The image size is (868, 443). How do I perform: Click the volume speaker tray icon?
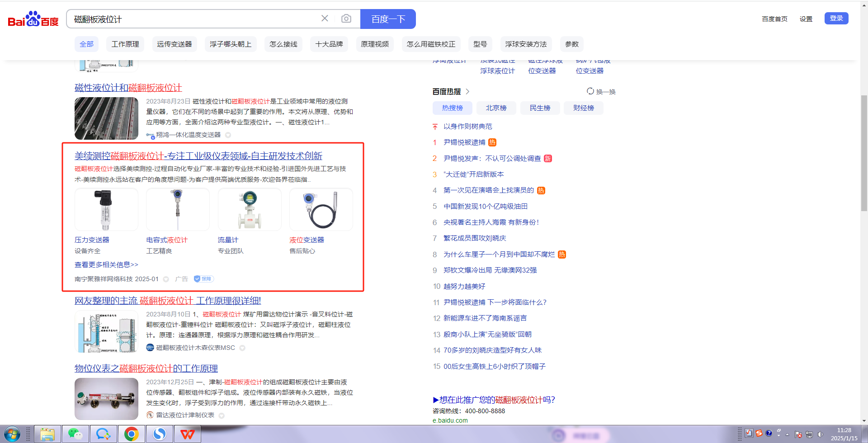[x=820, y=434]
